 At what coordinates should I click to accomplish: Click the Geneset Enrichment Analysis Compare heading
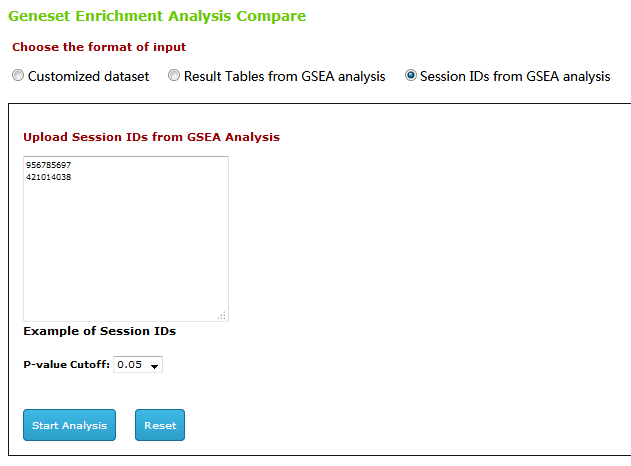point(157,16)
